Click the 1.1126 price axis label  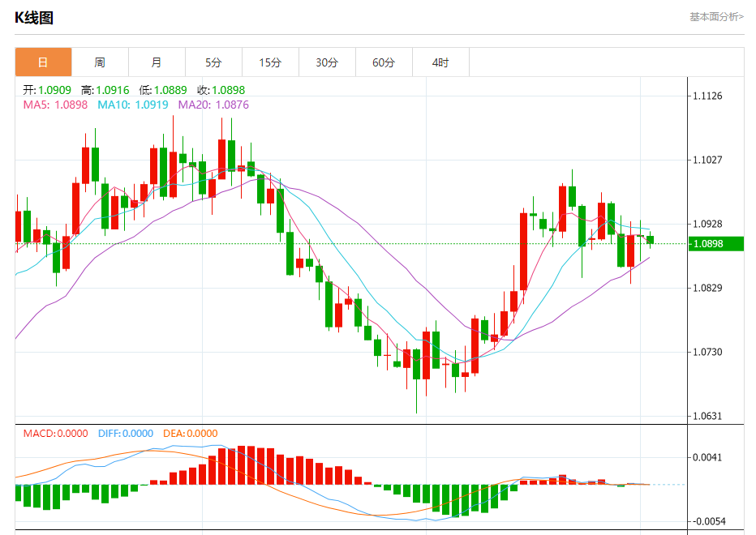coord(707,96)
